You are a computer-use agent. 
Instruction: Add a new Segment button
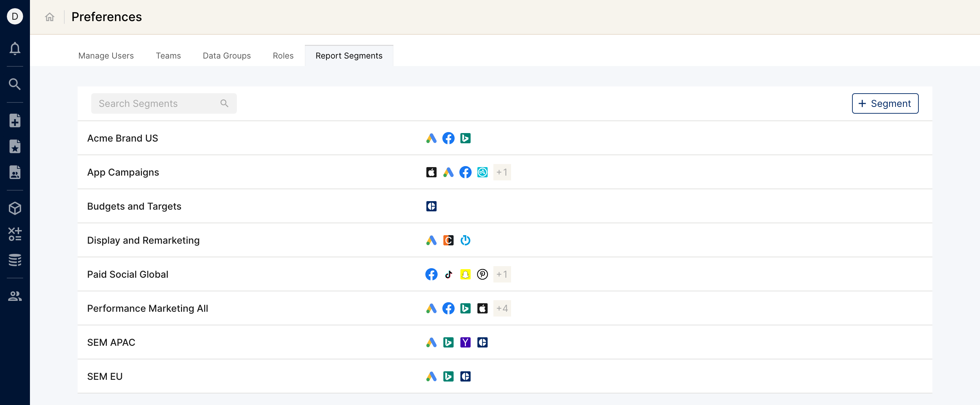click(x=885, y=103)
